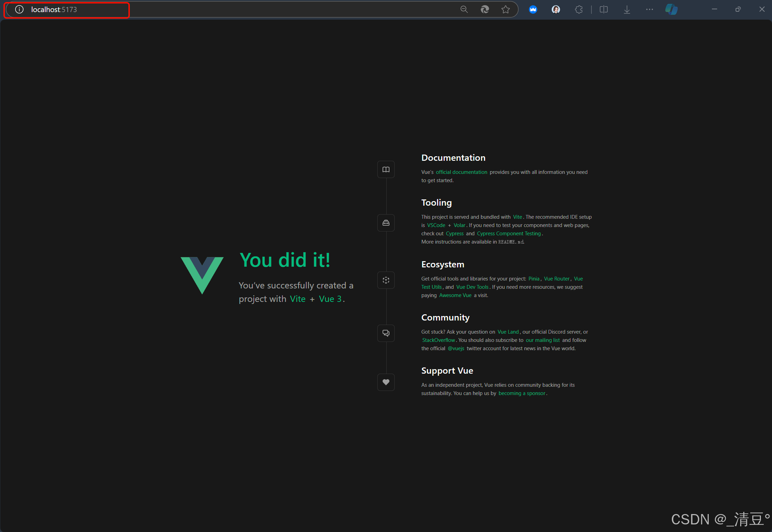Image resolution: width=772 pixels, height=532 pixels.
Task: Open Settings and more ellipsis menu
Action: click(649, 10)
